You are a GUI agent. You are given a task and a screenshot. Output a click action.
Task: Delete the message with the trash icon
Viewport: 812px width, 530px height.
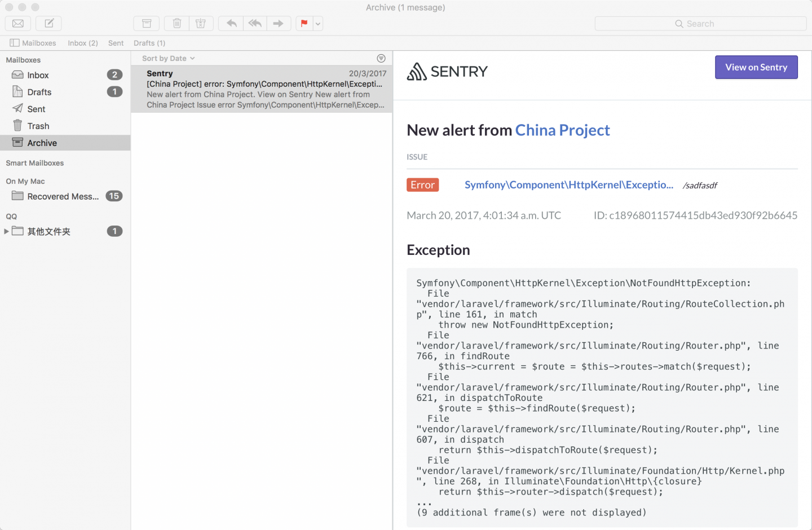pyautogui.click(x=176, y=23)
